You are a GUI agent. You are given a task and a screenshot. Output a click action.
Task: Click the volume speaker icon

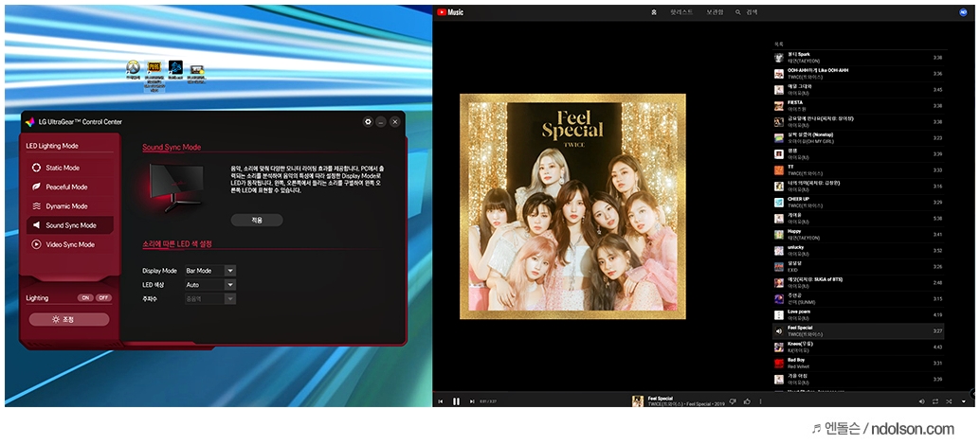[x=922, y=401]
